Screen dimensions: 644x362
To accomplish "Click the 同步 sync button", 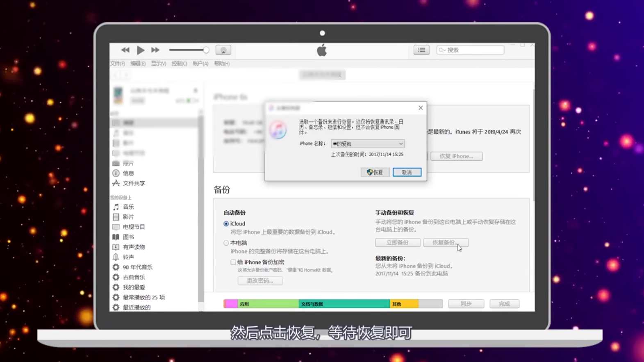I will coord(466,304).
